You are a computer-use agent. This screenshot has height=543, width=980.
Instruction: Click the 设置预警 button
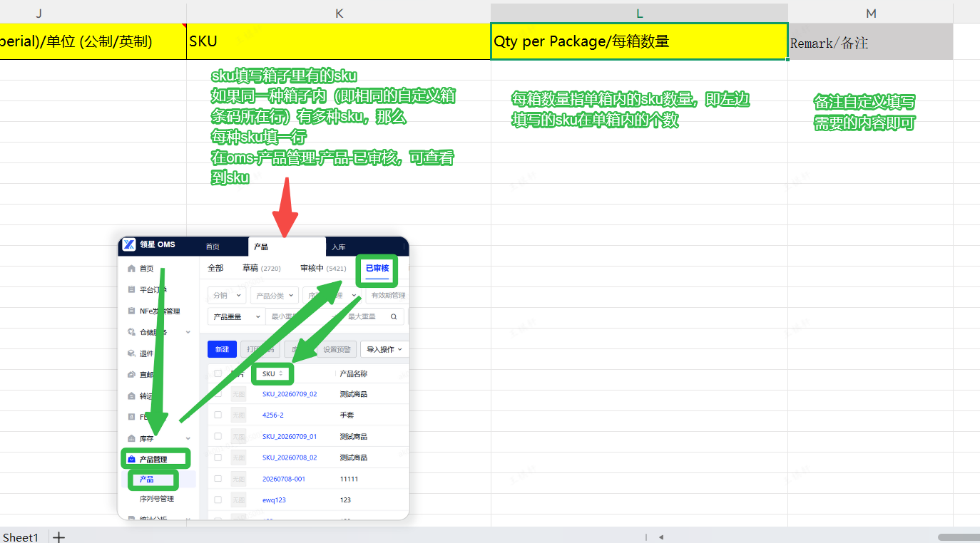337,349
